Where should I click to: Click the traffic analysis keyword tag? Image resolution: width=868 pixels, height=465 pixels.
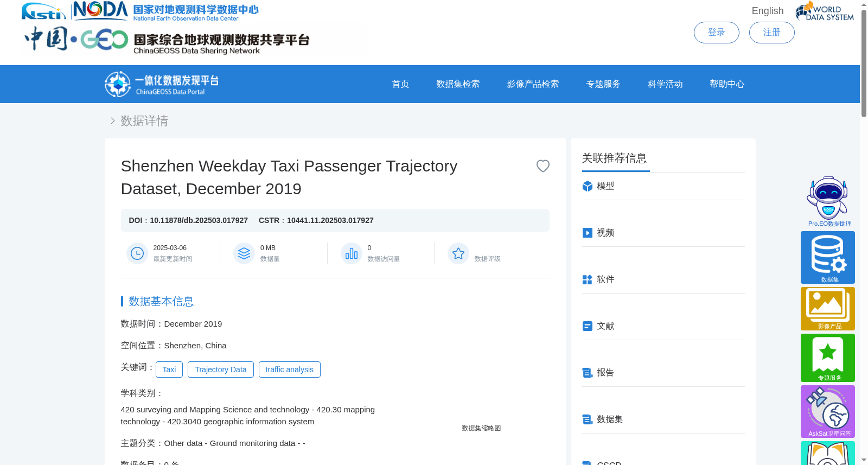tap(290, 370)
